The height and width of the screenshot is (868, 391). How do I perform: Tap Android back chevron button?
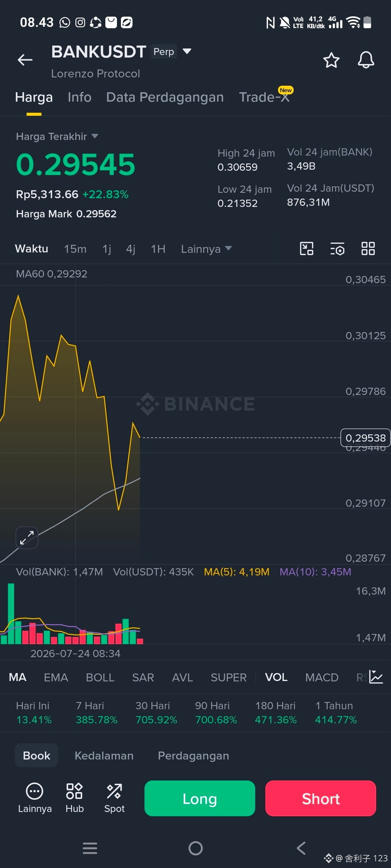(301, 848)
